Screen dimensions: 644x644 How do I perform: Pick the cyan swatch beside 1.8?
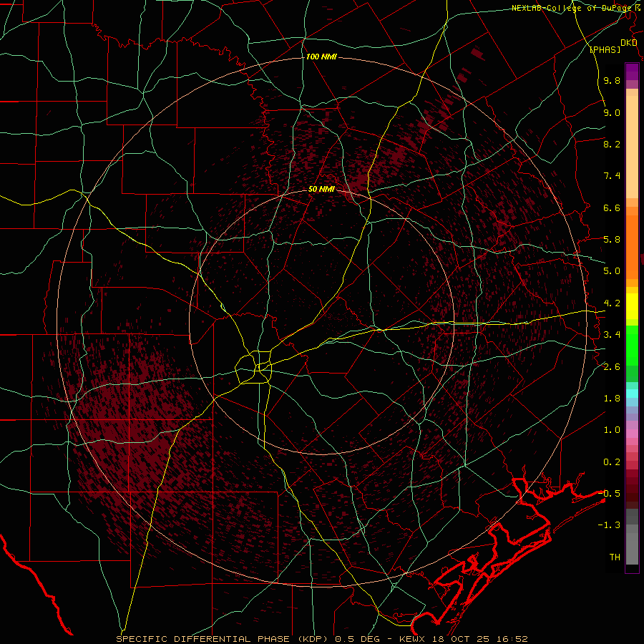[632, 394]
